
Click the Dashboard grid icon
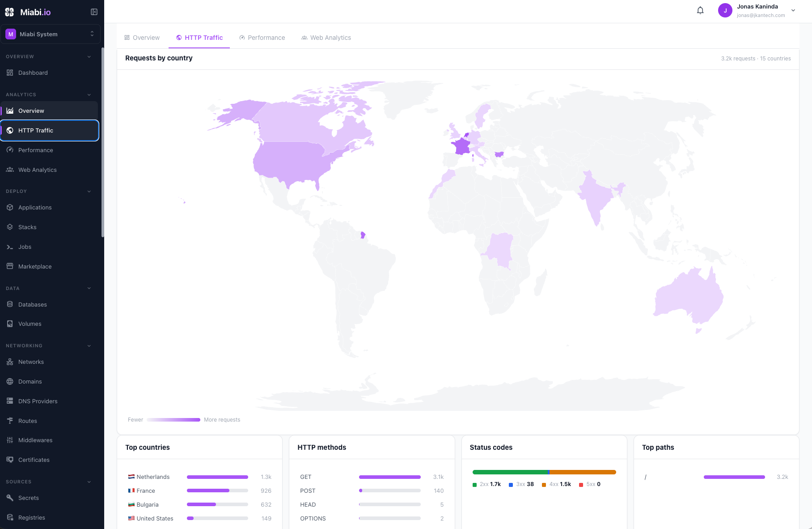tap(10, 73)
